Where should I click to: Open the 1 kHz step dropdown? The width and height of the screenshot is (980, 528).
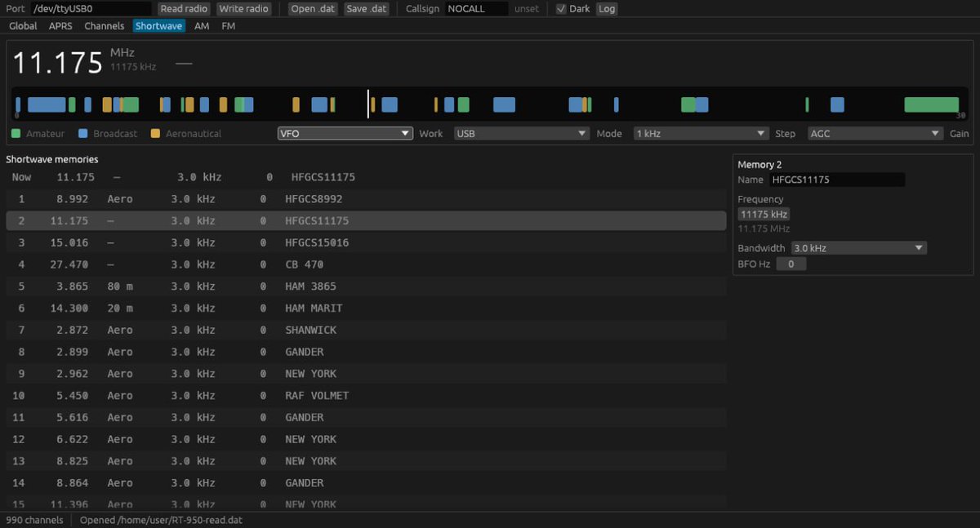702,133
